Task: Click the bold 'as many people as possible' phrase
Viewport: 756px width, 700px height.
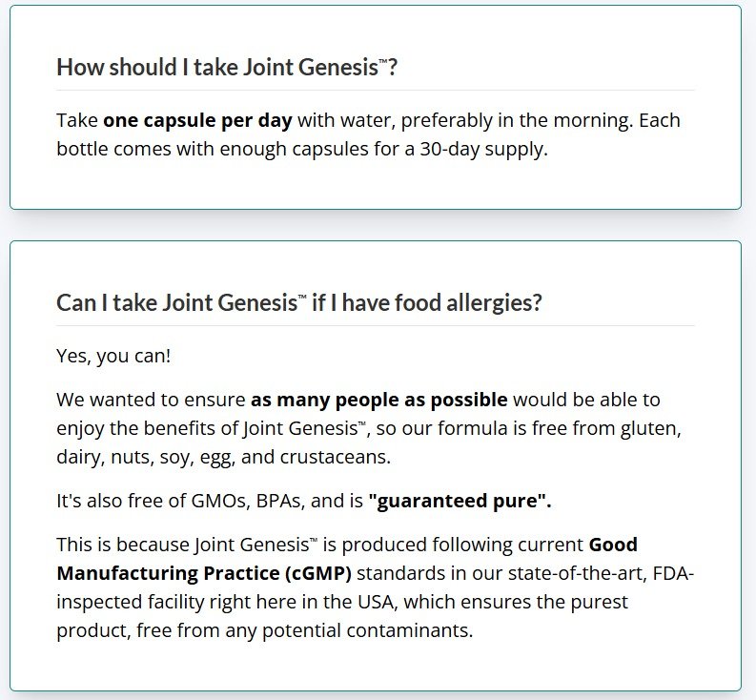Action: point(378,399)
